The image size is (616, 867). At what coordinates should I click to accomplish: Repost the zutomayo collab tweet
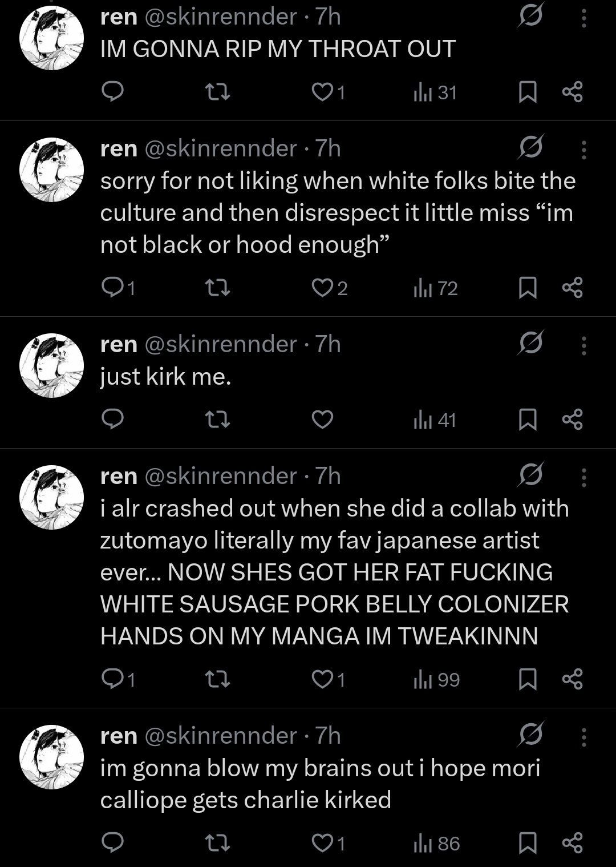(x=217, y=679)
